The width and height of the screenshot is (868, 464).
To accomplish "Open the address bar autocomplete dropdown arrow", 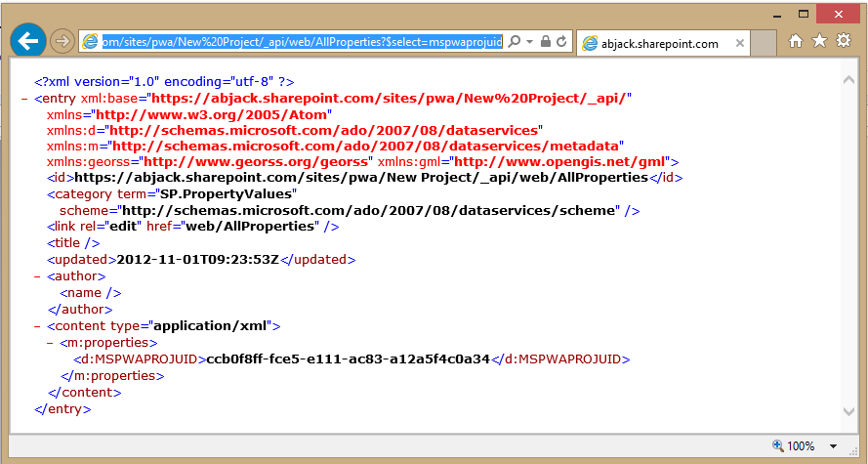I will [529, 42].
